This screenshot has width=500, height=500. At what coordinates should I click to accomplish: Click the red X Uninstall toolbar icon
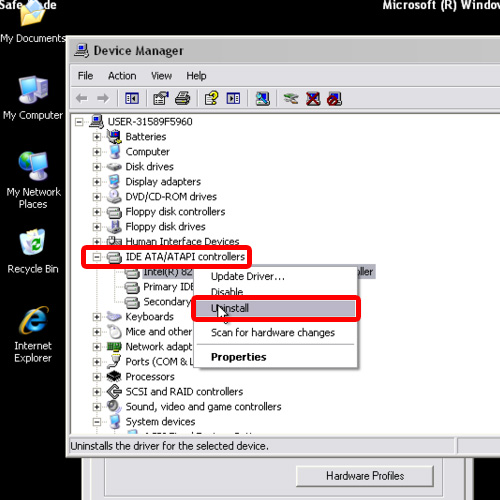313,98
